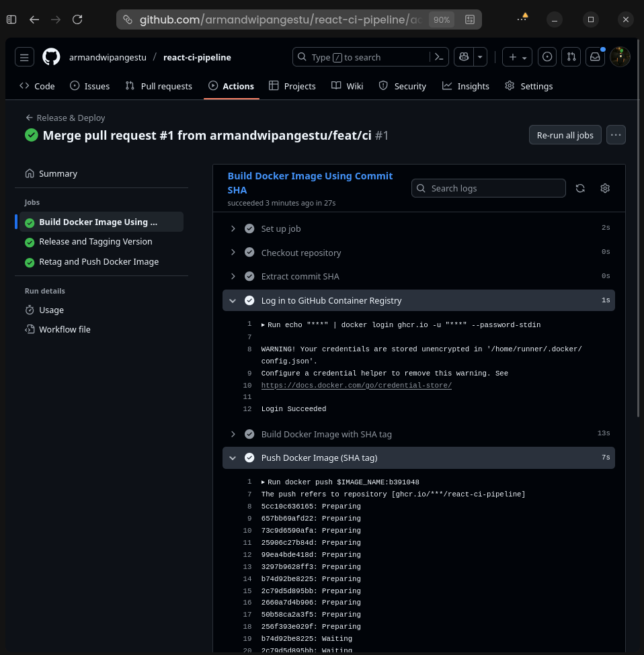Open the create new dropdown arrow
Viewport: 644px width, 655px height.
pyautogui.click(x=525, y=57)
